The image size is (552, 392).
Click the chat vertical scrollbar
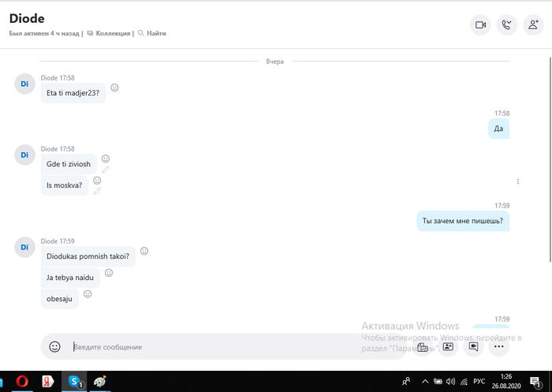pyautogui.click(x=550, y=159)
